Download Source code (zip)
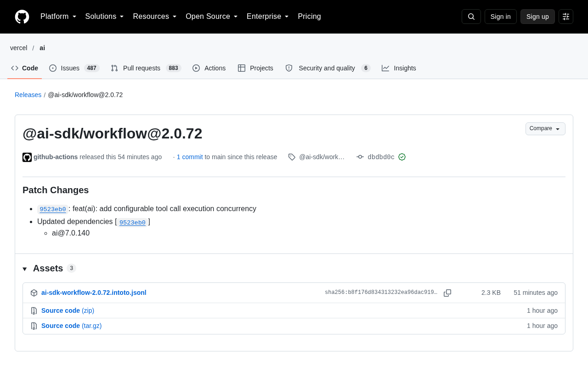Screen dimensions: 588x368 tap(68, 310)
